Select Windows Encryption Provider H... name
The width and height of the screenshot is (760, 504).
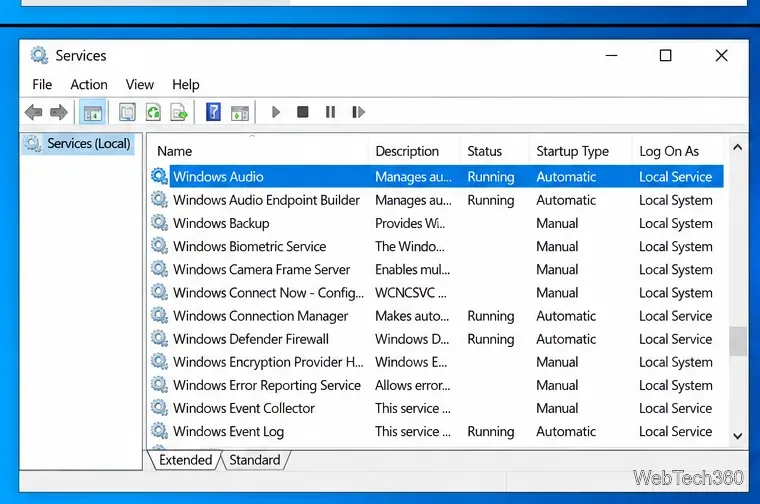269,362
